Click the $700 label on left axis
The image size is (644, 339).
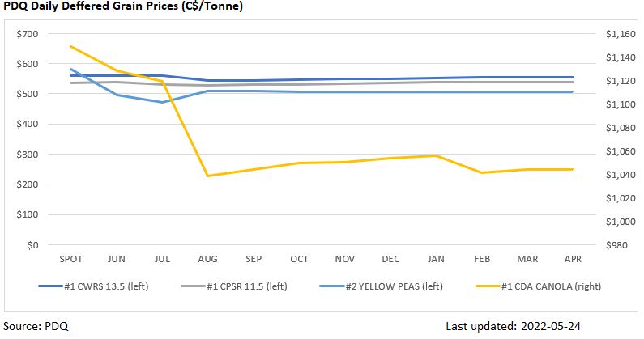[x=28, y=34]
